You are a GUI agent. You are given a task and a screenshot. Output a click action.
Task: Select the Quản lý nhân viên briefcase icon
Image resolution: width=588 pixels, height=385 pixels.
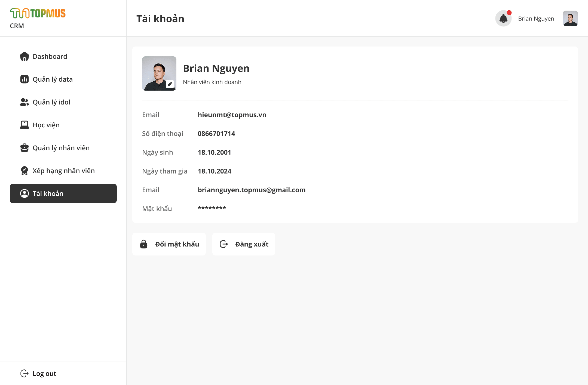24,148
